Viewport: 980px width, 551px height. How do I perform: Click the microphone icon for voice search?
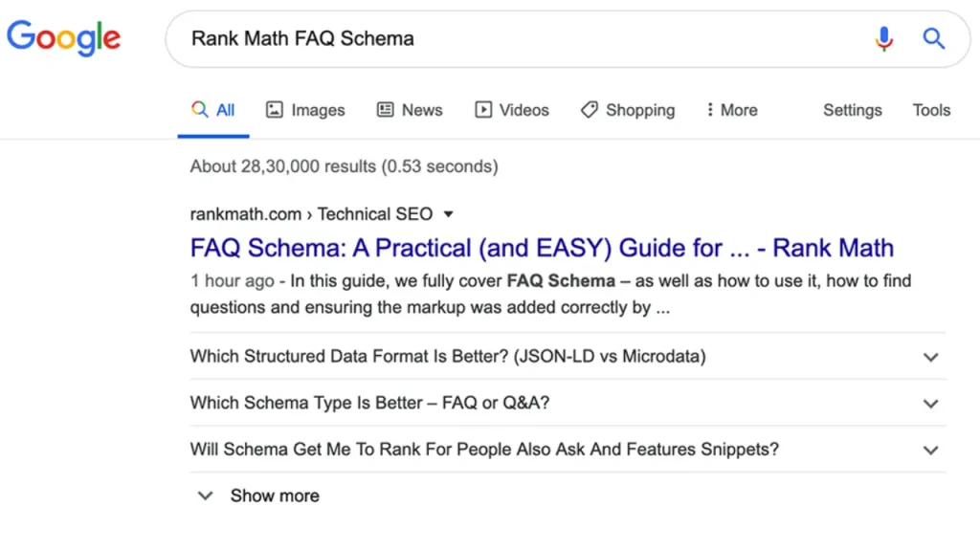coord(882,38)
